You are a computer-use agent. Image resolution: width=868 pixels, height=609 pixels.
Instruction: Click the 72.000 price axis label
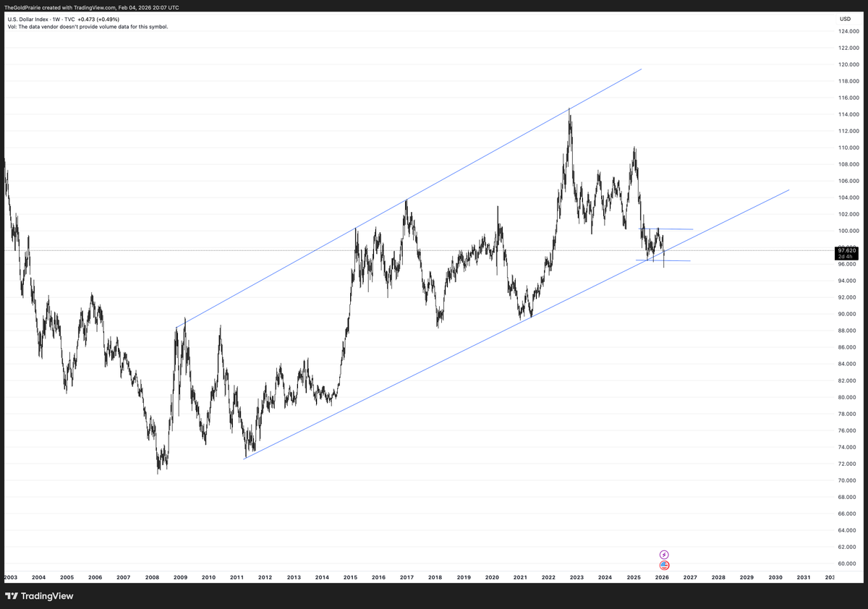tap(848, 464)
